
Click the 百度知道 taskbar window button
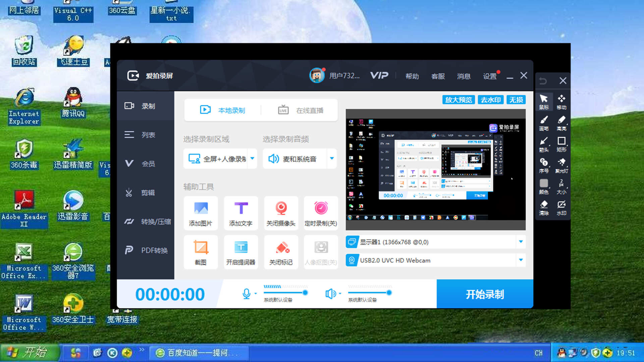[x=199, y=353]
